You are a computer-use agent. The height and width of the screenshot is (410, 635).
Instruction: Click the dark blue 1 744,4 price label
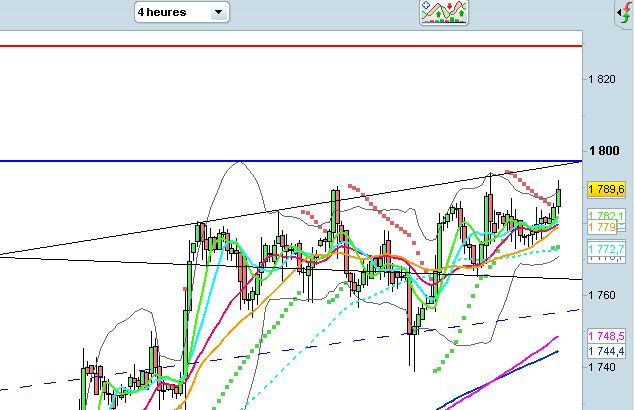click(x=607, y=351)
